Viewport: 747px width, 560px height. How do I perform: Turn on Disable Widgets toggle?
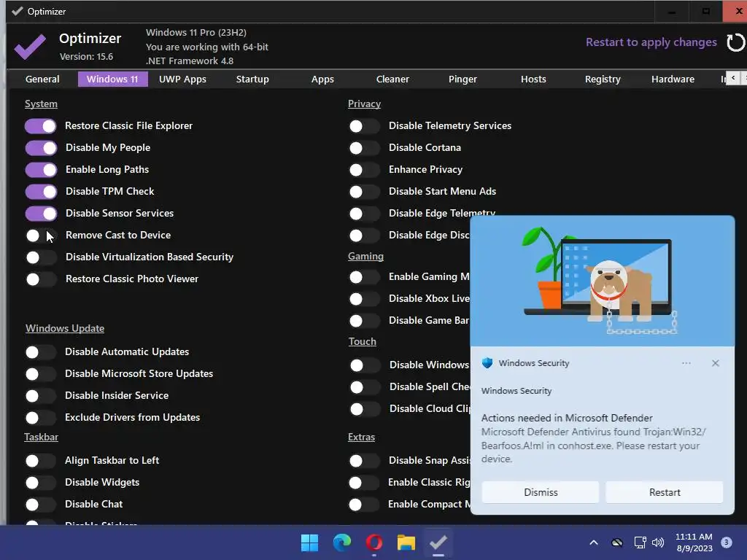pyautogui.click(x=41, y=483)
